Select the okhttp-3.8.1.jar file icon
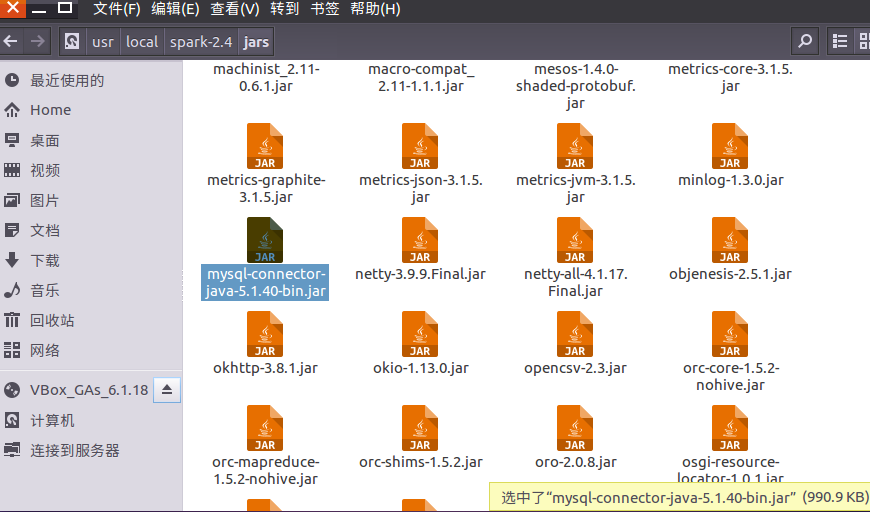The width and height of the screenshot is (870, 512). tap(265, 334)
